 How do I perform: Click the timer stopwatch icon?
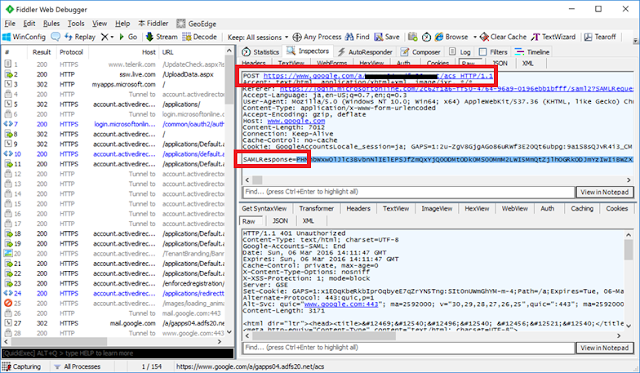[x=426, y=37]
